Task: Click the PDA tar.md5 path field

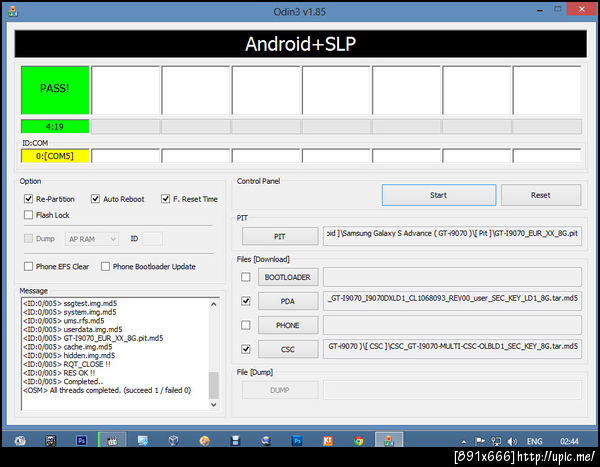Action: point(452,300)
